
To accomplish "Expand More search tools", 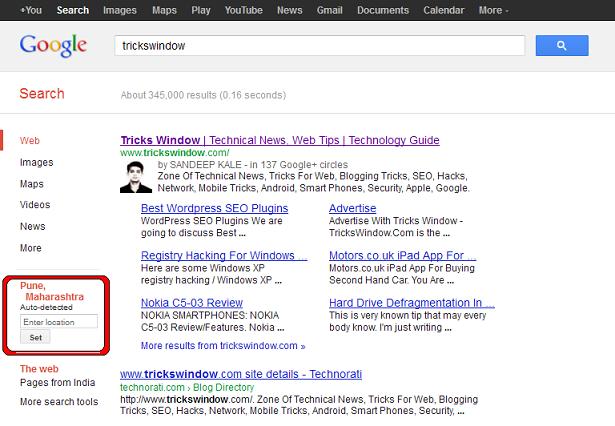I will [x=59, y=402].
